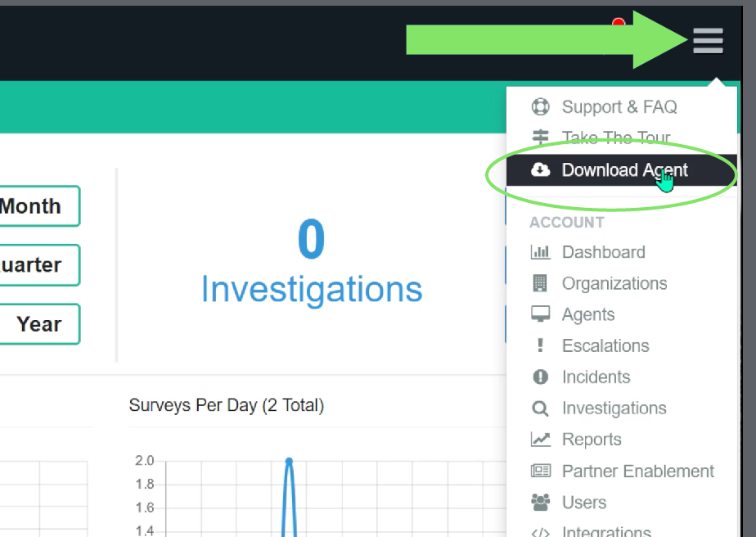
Task: Select the Quarter time range button
Action: coord(39,265)
